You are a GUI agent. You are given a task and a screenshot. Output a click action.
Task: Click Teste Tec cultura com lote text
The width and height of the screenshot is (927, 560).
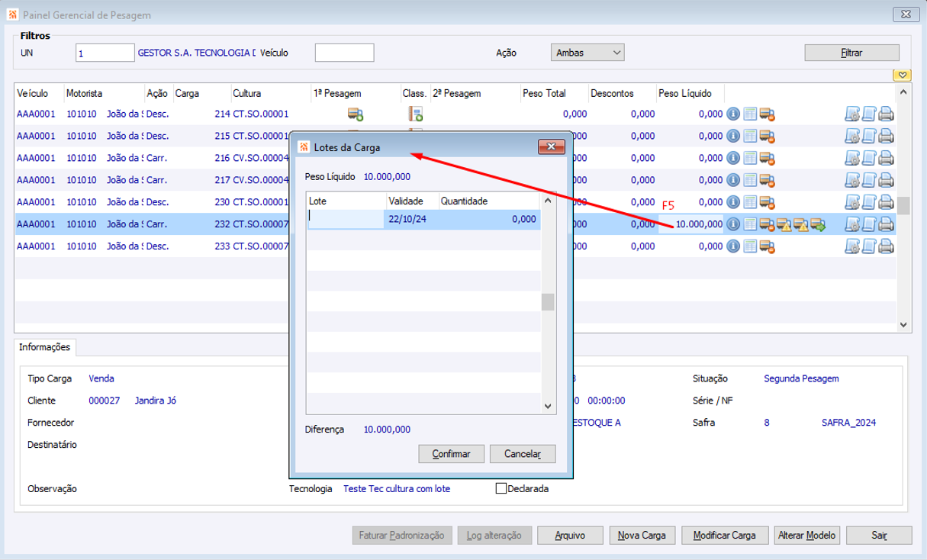pos(397,489)
